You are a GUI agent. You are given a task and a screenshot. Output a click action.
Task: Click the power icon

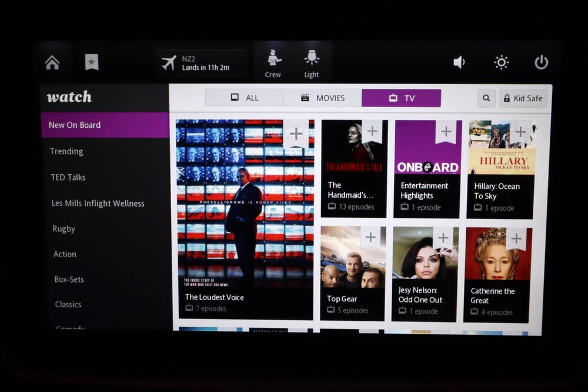click(x=540, y=62)
